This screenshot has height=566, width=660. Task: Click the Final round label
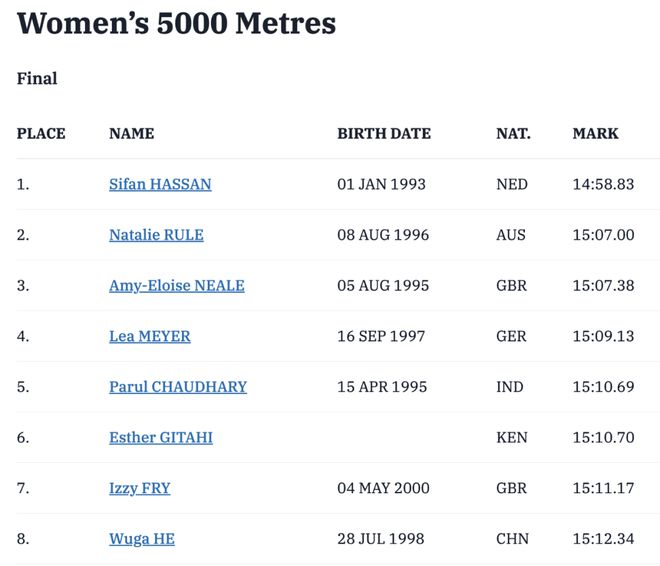[x=37, y=78]
